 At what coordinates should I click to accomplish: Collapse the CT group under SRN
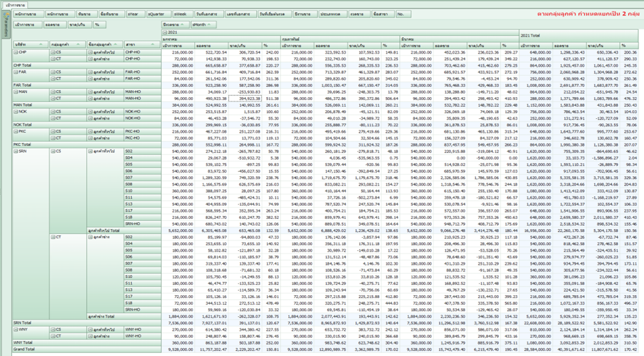(x=54, y=237)
